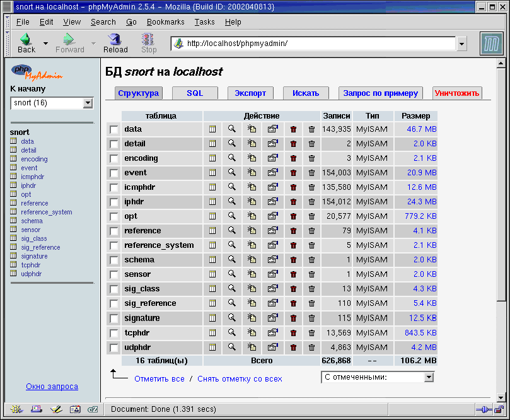This screenshot has width=510, height=420.
Task: Open Mail from the status bar icon
Action: pyautogui.click(x=37, y=409)
